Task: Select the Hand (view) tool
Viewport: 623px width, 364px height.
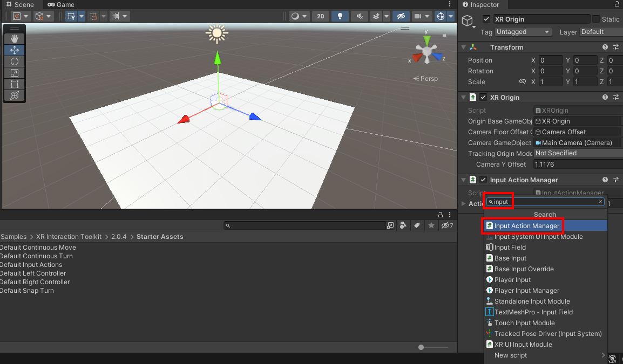Action: [x=15, y=39]
